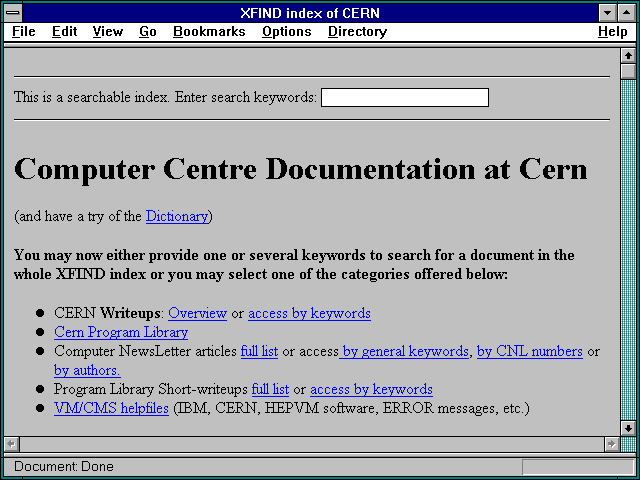Viewport: 640px width, 480px height.
Task: Click the horizontal scrollbar left arrow
Action: click(11, 444)
